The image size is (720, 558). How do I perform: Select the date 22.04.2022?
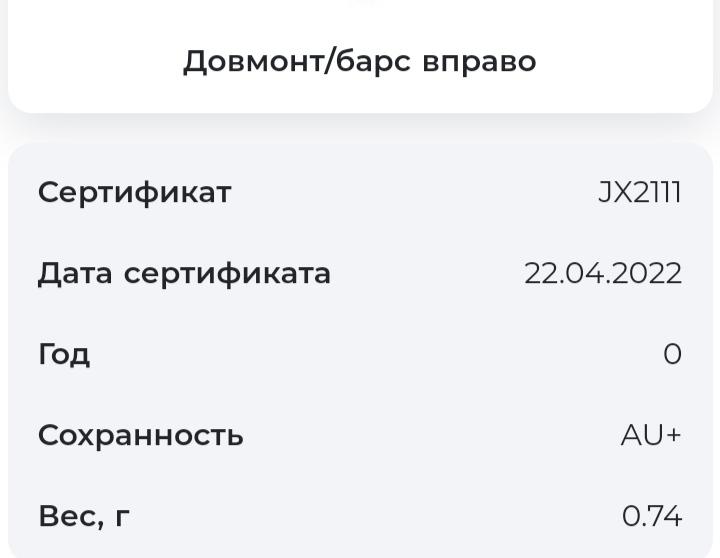(602, 273)
